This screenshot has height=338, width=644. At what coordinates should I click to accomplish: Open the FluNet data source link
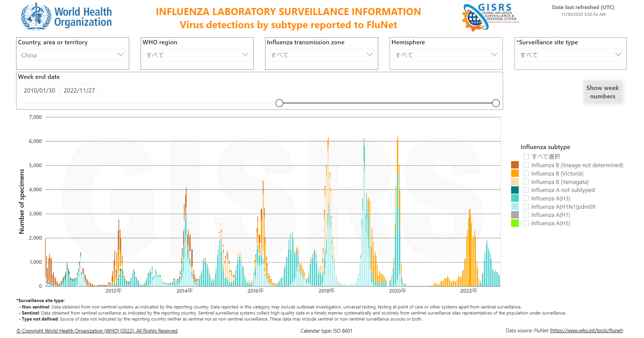586,331
